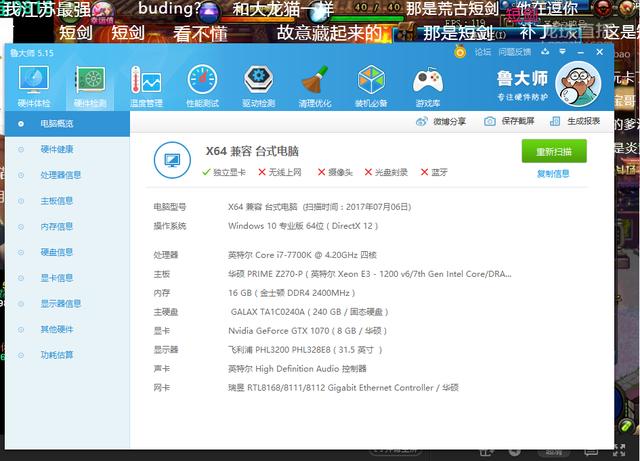Select 硬件检测 hardware detection icon
The width and height of the screenshot is (640, 461).
(x=90, y=86)
